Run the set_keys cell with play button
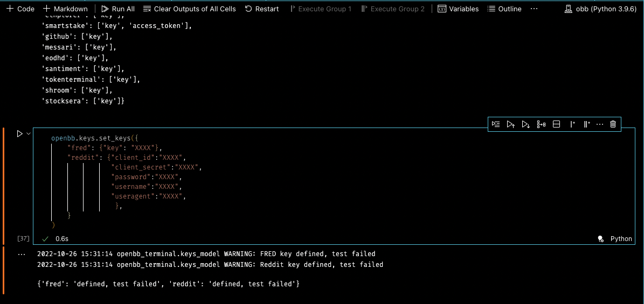Viewport: 644px width, 304px height. 19,134
